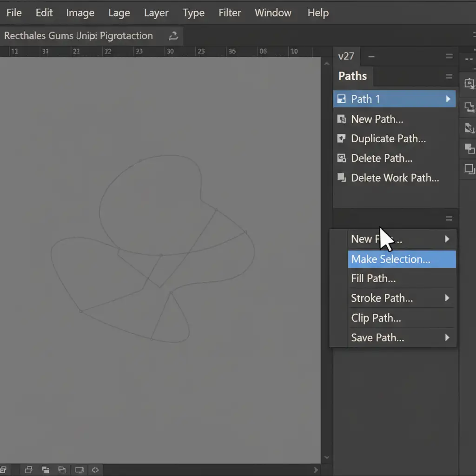Click the overlapping squares icon at strip bottom

click(469, 169)
